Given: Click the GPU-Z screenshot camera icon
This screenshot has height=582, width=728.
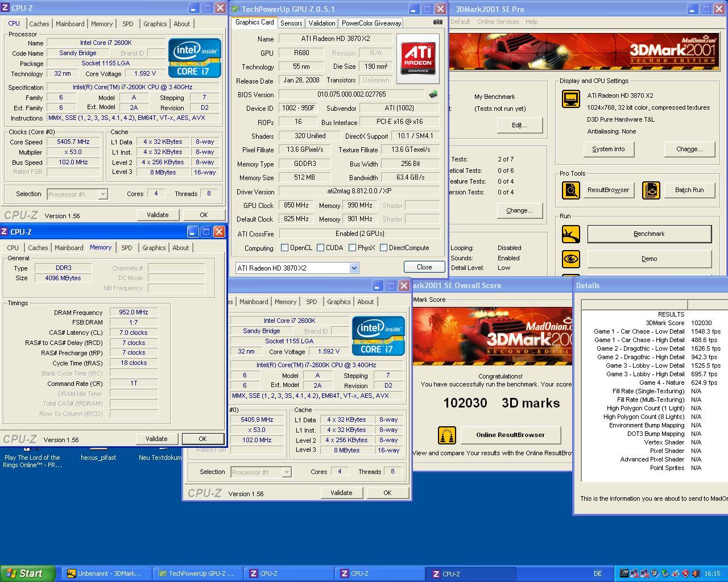Looking at the screenshot, I should pyautogui.click(x=437, y=22).
